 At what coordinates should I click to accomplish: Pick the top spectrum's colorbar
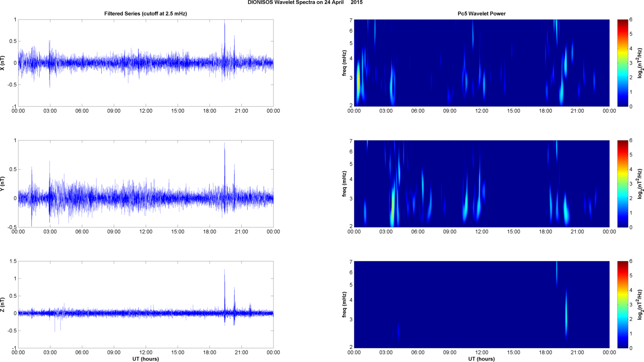click(622, 63)
